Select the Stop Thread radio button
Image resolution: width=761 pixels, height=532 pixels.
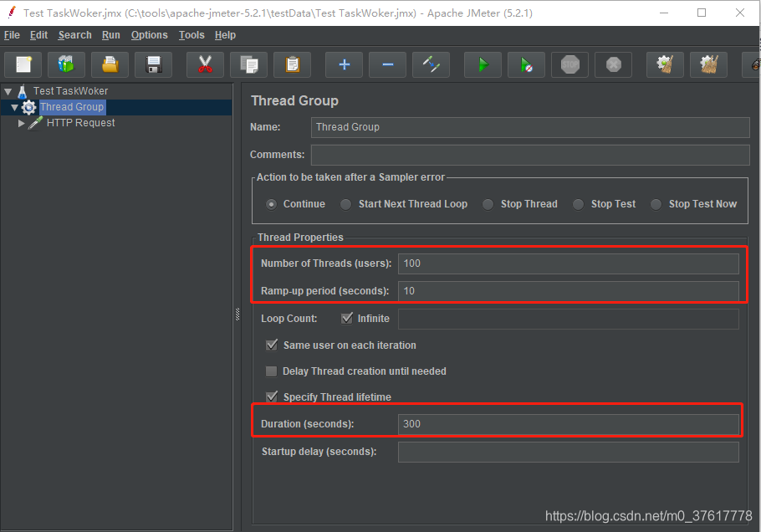point(488,204)
